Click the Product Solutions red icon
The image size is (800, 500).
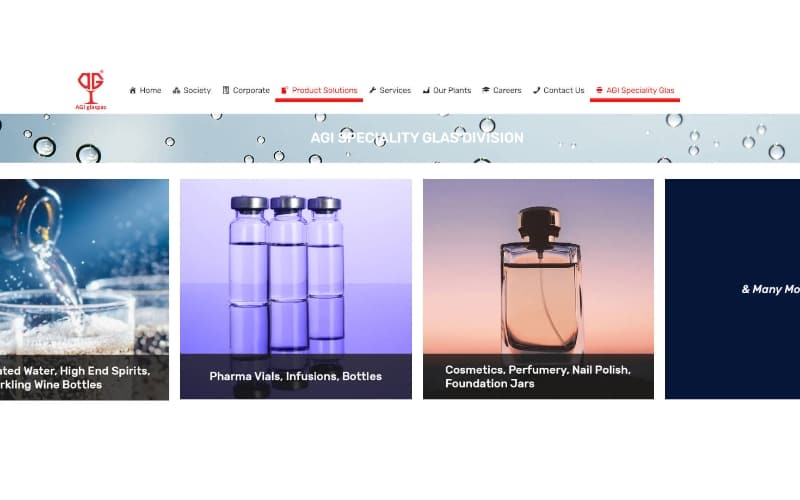coord(285,90)
